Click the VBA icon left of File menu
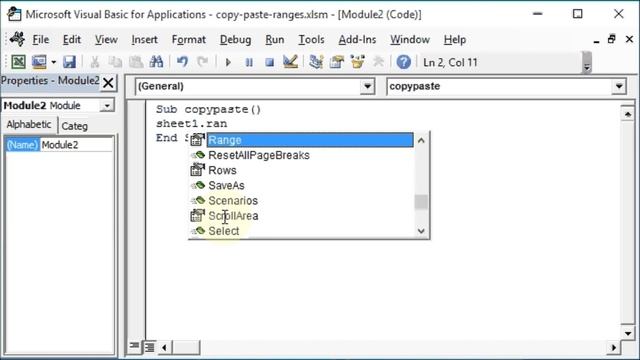Viewport: 640px width, 360px height. point(17,39)
